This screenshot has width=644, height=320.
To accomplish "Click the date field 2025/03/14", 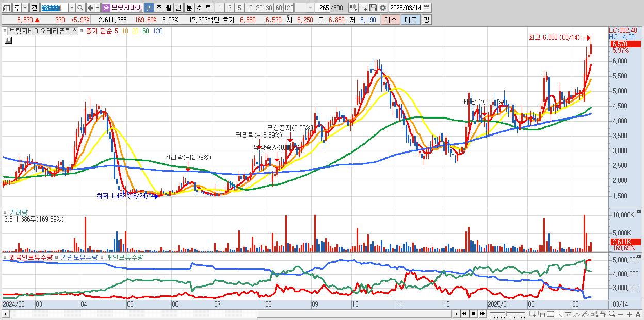I will tap(406, 8).
